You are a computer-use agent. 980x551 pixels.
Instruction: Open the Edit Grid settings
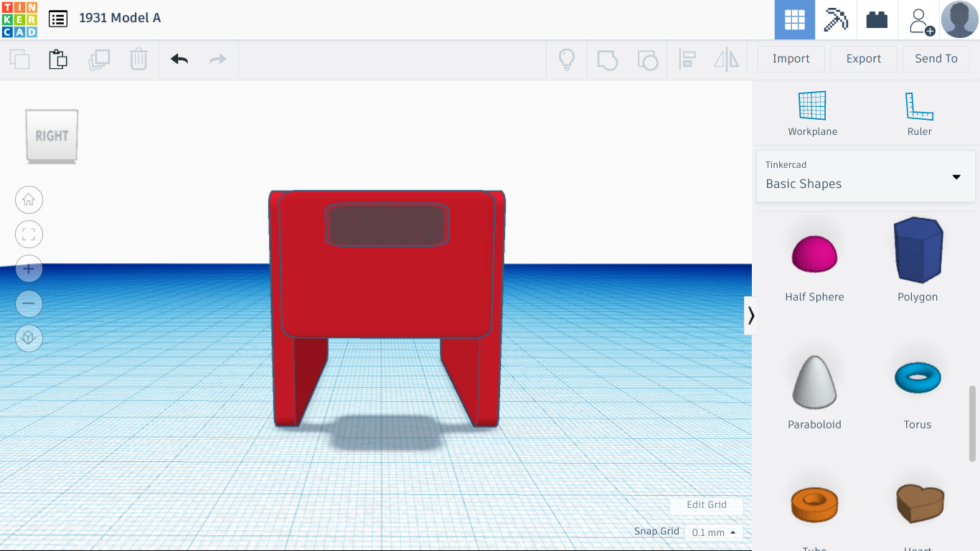(x=707, y=504)
